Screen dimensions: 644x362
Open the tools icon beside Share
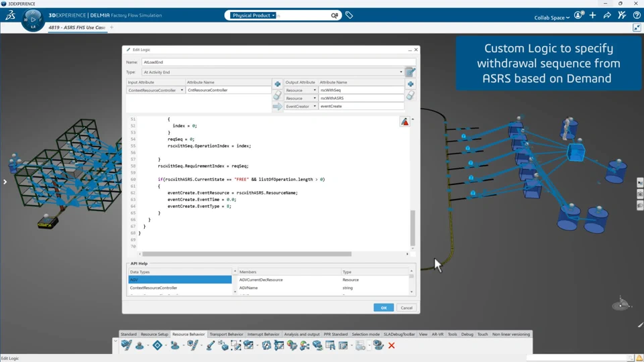click(622, 15)
